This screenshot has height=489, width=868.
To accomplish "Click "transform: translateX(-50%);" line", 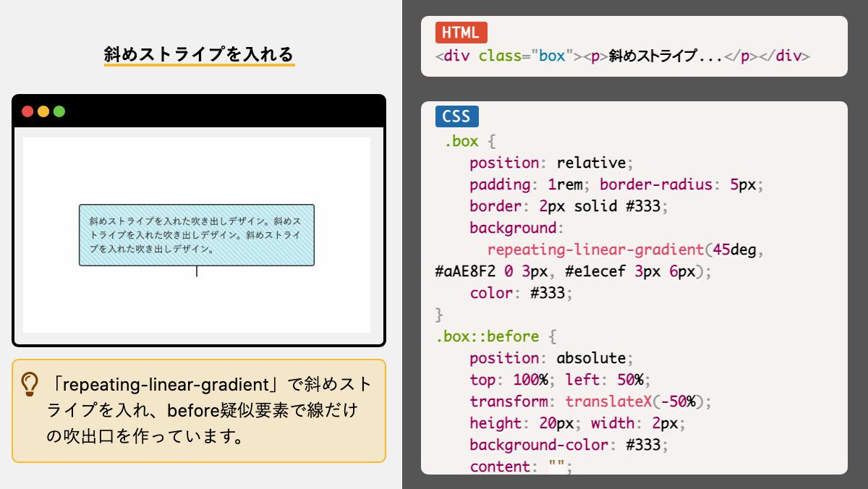I will coord(591,401).
